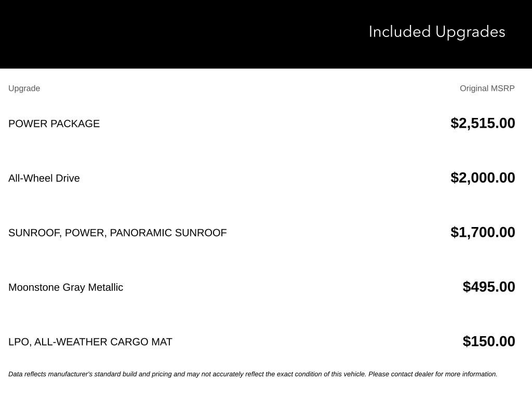Click the manufacturer's data disclaimer text
This screenshot has width=532, height=399.
[253, 374]
